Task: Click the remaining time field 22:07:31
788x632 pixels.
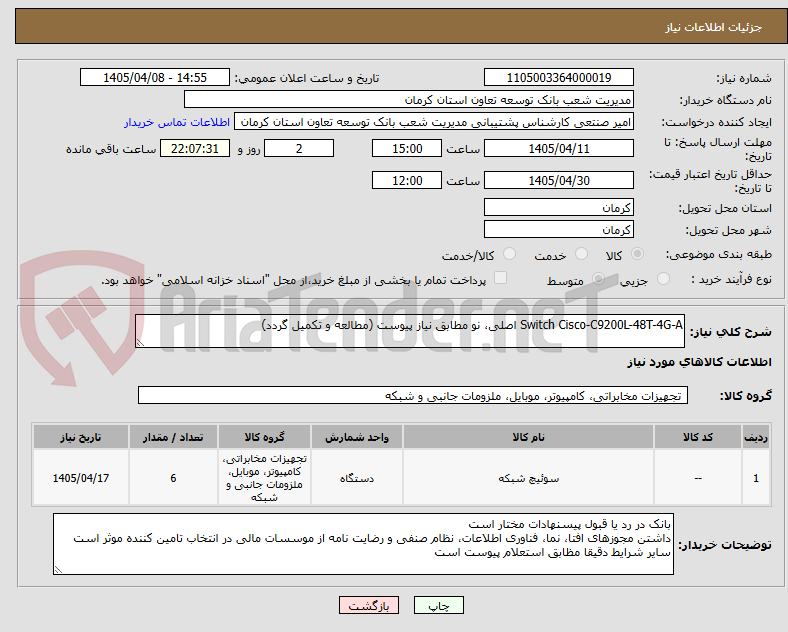Action: (x=195, y=149)
